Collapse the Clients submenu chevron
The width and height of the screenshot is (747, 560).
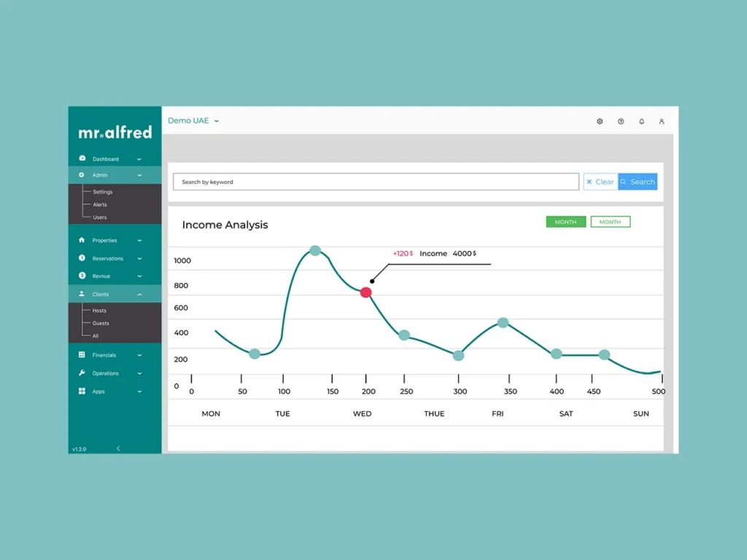click(x=139, y=295)
